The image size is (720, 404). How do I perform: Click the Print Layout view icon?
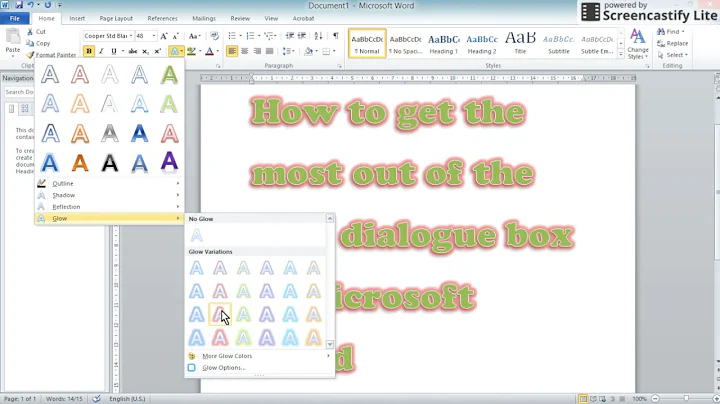tap(583, 399)
